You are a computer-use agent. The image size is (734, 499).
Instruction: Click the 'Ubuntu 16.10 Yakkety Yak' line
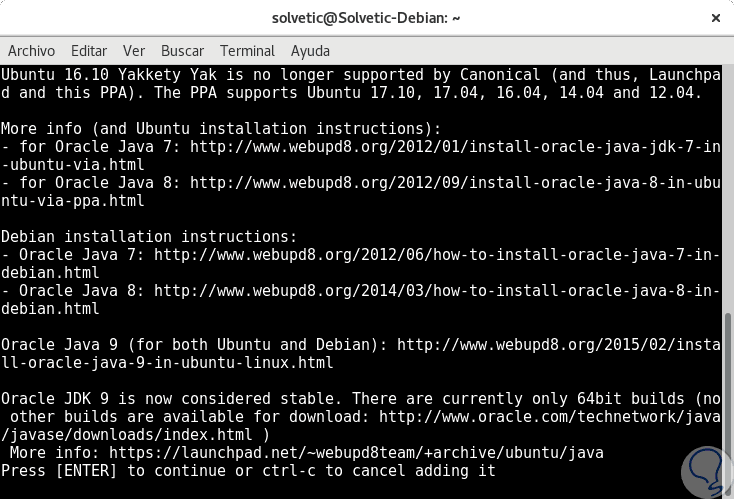(360, 74)
